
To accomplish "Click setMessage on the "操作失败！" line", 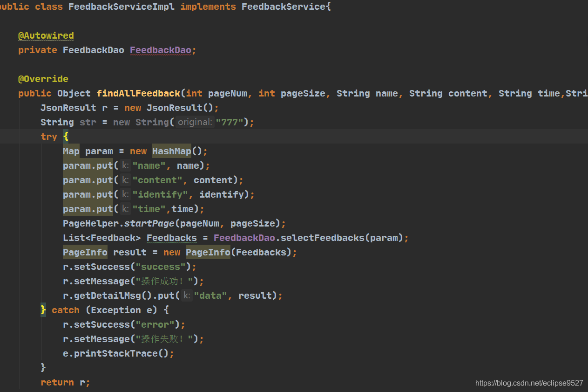I will pyautogui.click(x=102, y=339).
